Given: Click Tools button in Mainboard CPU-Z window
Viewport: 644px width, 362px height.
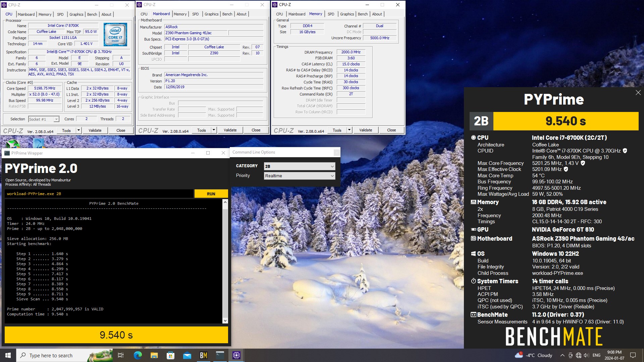Looking at the screenshot, I should (x=202, y=130).
